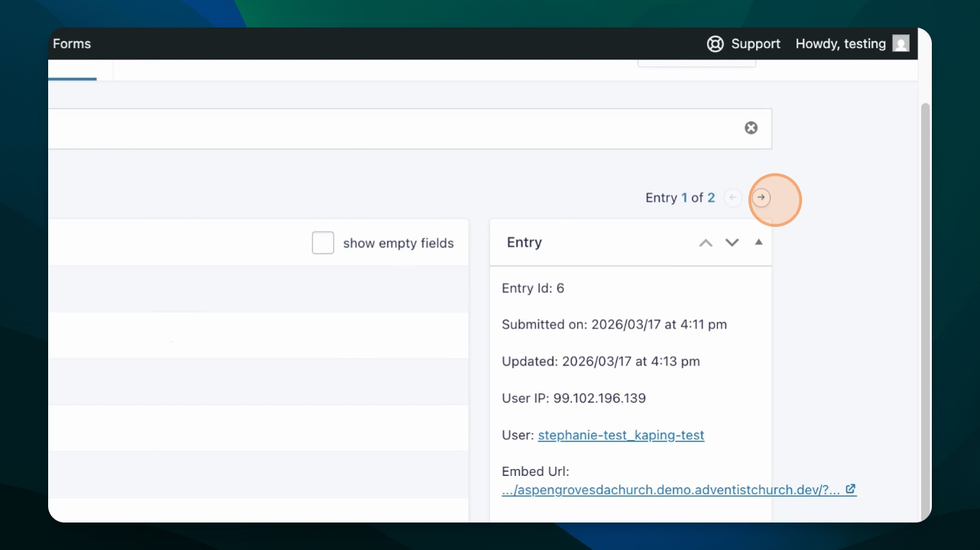
Task: Click the Embed Url: label
Action: pyautogui.click(x=535, y=471)
